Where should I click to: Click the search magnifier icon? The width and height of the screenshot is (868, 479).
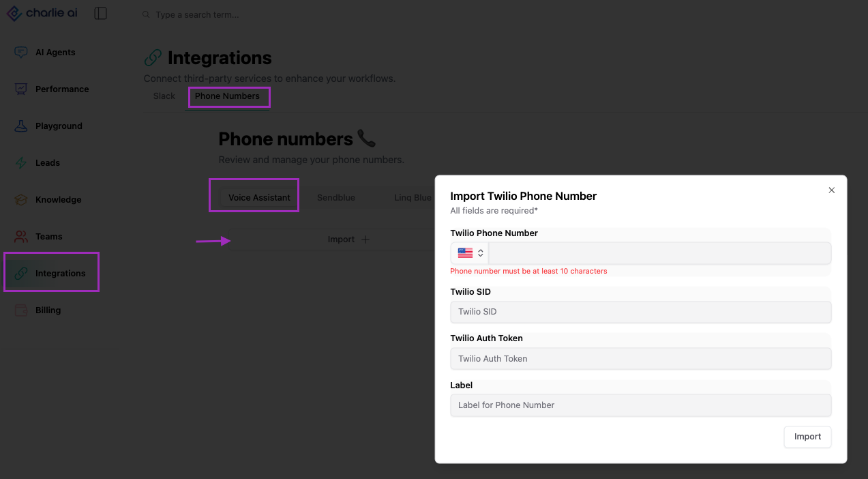click(x=146, y=14)
